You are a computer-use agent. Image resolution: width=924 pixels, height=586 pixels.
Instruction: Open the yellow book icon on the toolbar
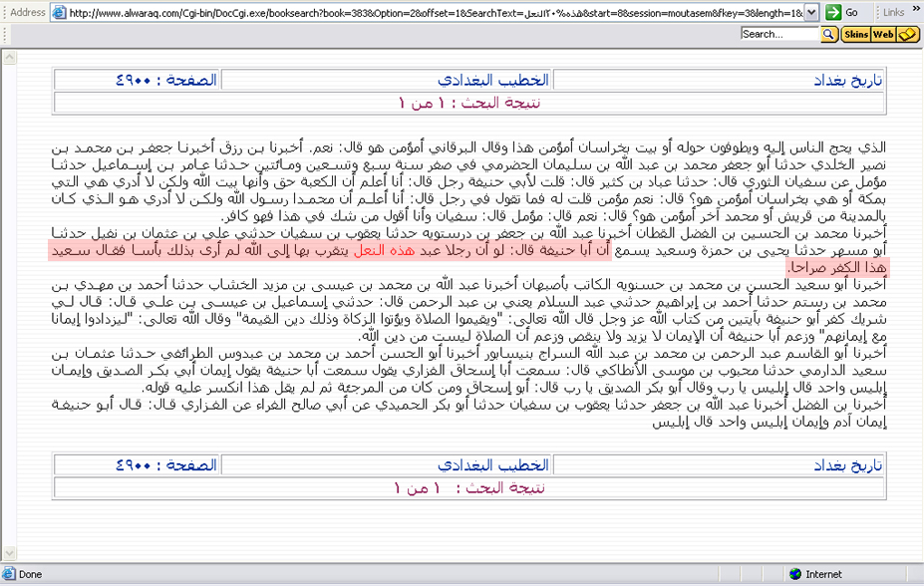pyautogui.click(x=908, y=34)
